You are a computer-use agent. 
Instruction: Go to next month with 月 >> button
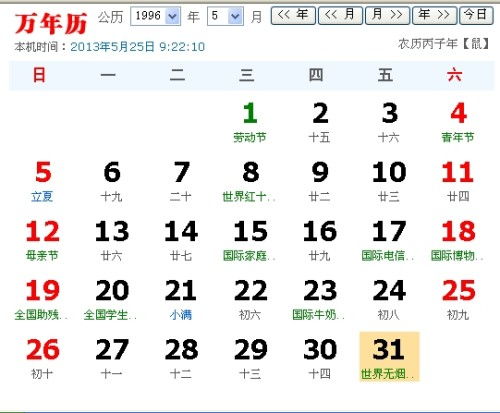pyautogui.click(x=387, y=15)
